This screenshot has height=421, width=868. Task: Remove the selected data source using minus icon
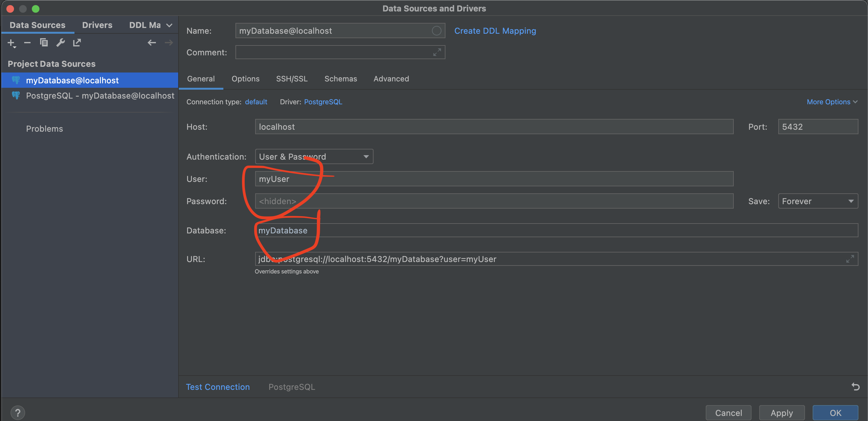click(27, 43)
